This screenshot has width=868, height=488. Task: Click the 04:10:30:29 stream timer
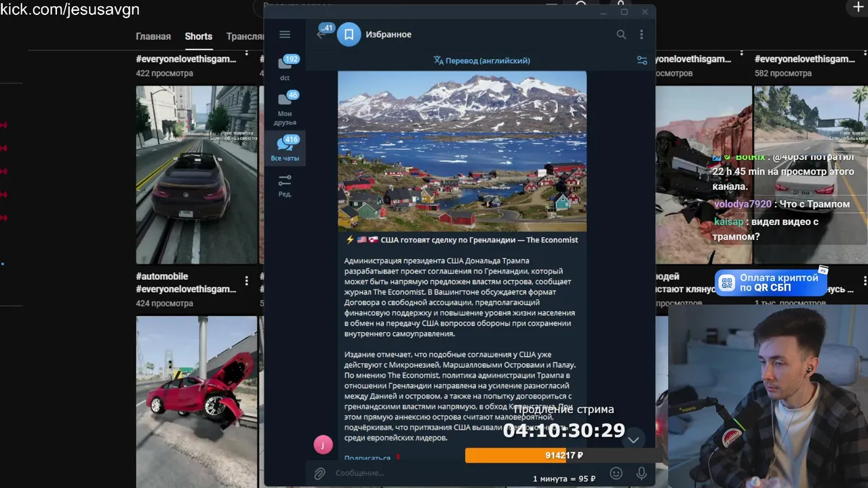coord(564,430)
